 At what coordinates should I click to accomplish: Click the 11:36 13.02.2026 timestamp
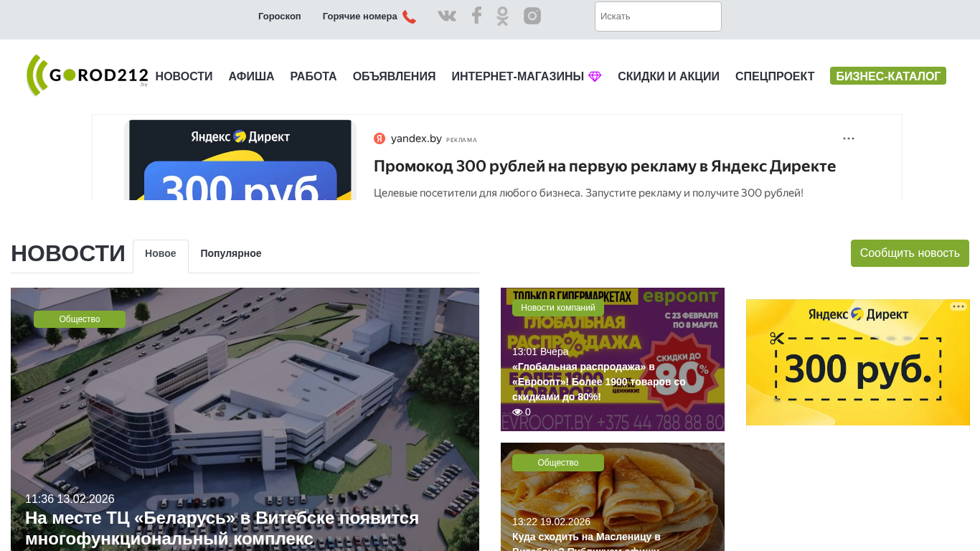(x=70, y=499)
